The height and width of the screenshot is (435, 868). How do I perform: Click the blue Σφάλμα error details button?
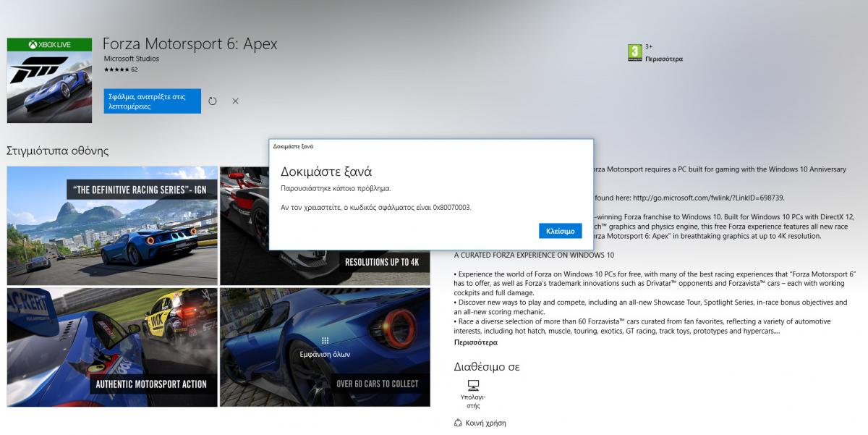pos(152,101)
